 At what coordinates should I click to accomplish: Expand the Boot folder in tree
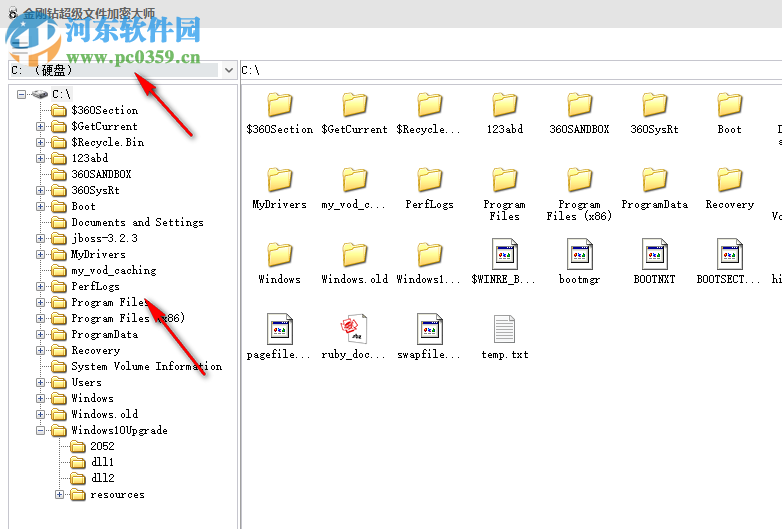point(40,206)
